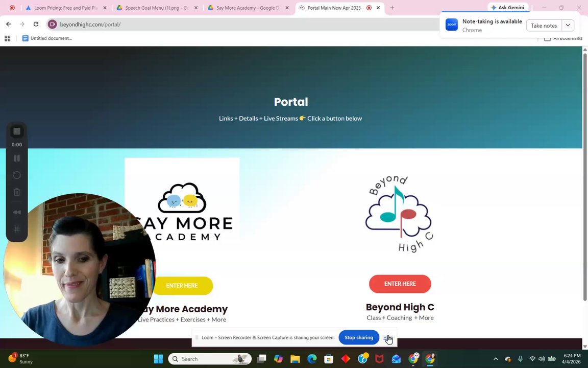Click the sharing bar drag handle

[197, 337]
